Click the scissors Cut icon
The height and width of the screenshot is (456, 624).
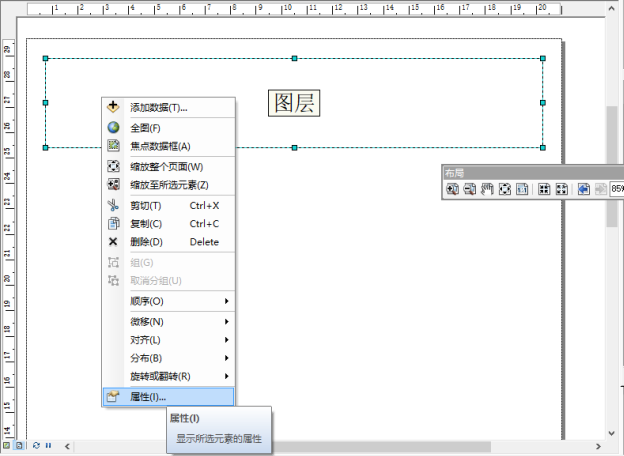(x=113, y=205)
